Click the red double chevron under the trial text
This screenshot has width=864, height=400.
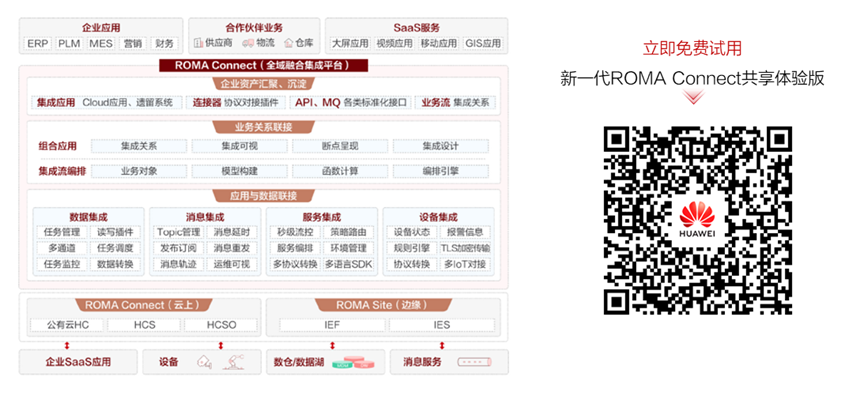pos(693,98)
